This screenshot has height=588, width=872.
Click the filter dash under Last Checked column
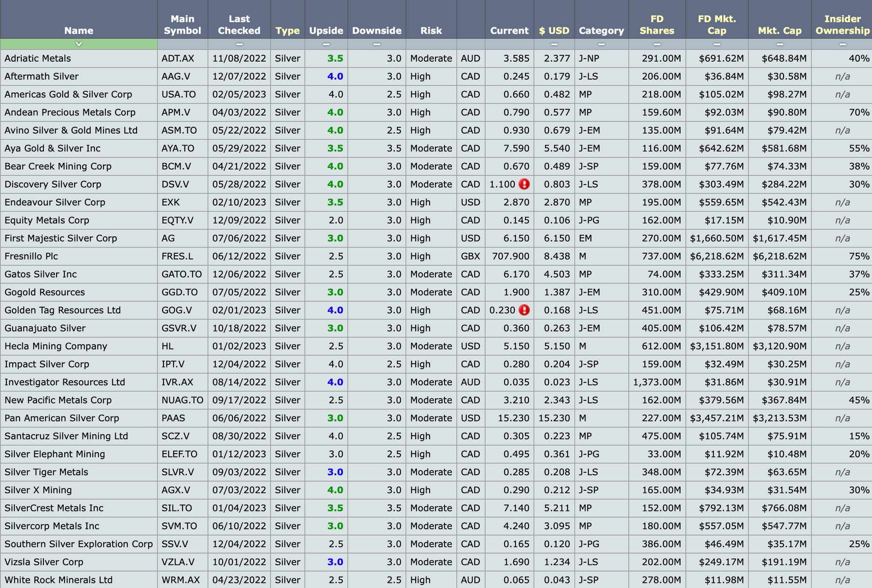(239, 44)
